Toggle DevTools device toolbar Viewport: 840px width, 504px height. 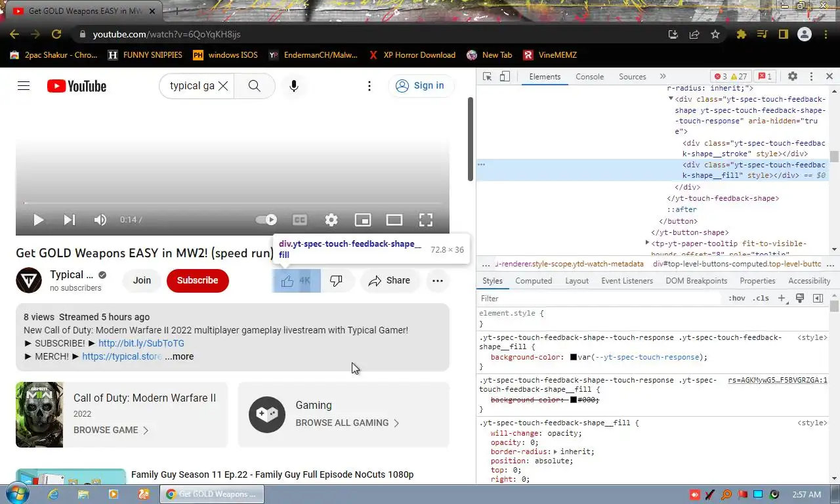505,77
